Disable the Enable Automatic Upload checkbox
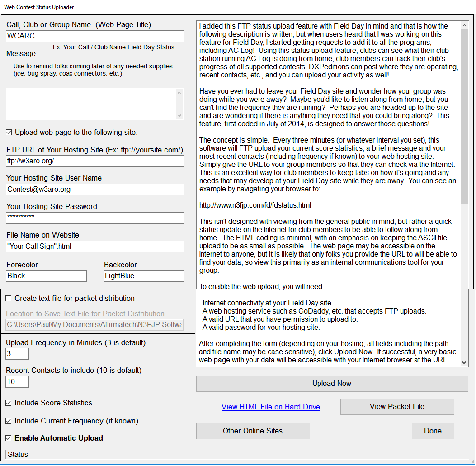This screenshot has height=466, width=476. click(9, 438)
